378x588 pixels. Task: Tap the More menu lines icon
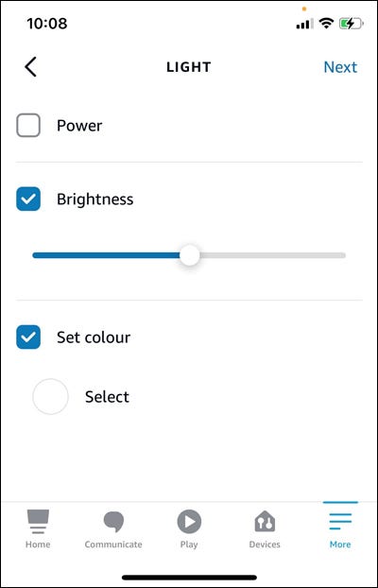tap(340, 521)
